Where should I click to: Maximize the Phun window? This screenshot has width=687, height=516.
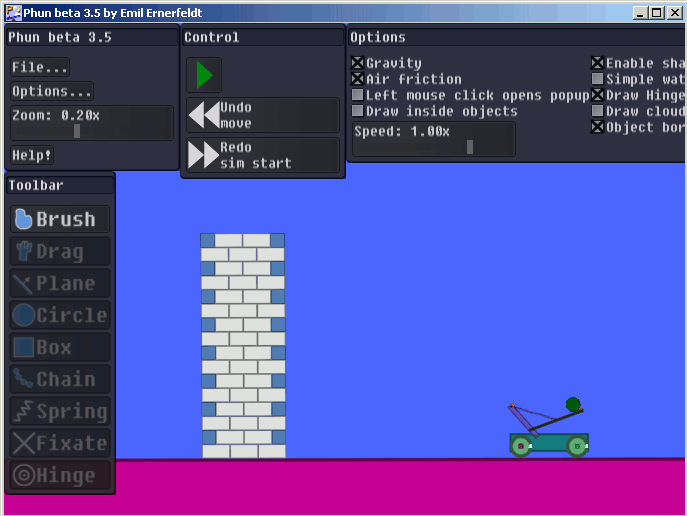(x=657, y=13)
